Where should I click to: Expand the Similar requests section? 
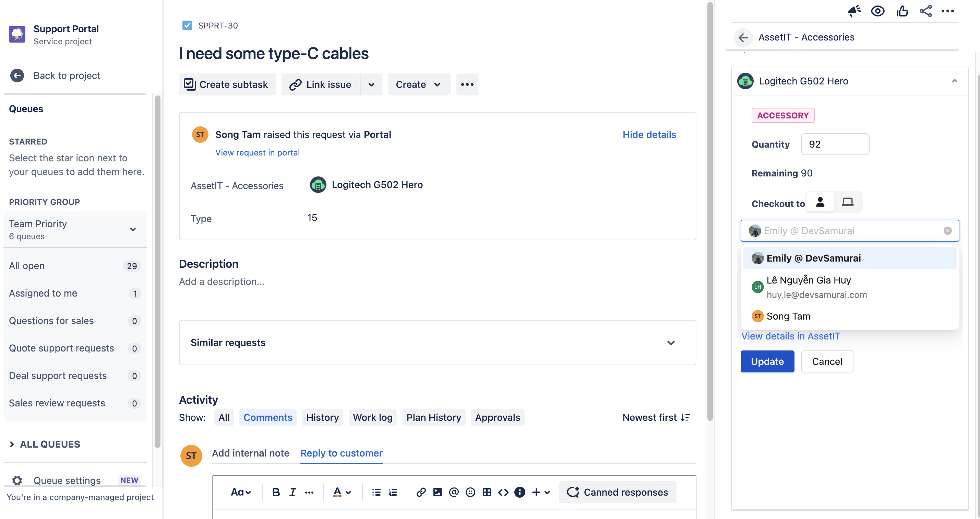(671, 343)
